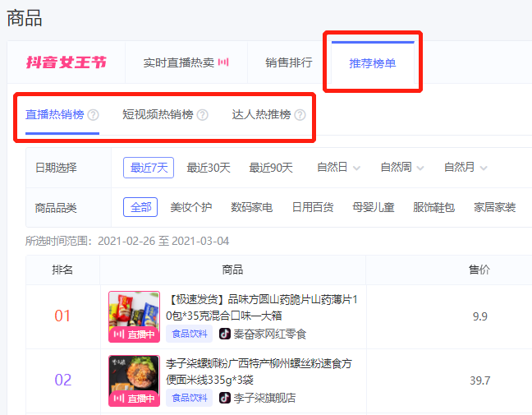Click Douyin icon beside 李子柒旗舰店
This screenshot has width=532, height=415.
pyautogui.click(x=225, y=398)
